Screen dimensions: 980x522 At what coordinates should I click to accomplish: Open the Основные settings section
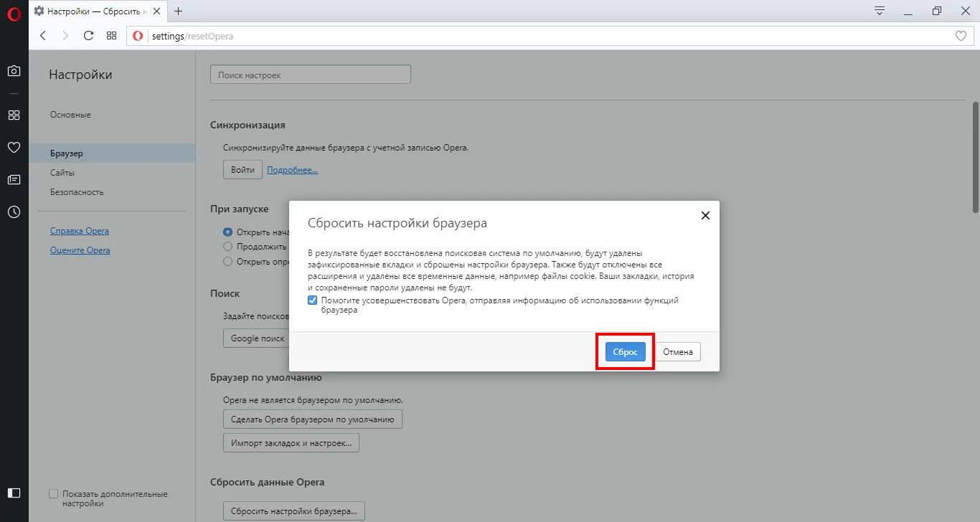tap(70, 115)
